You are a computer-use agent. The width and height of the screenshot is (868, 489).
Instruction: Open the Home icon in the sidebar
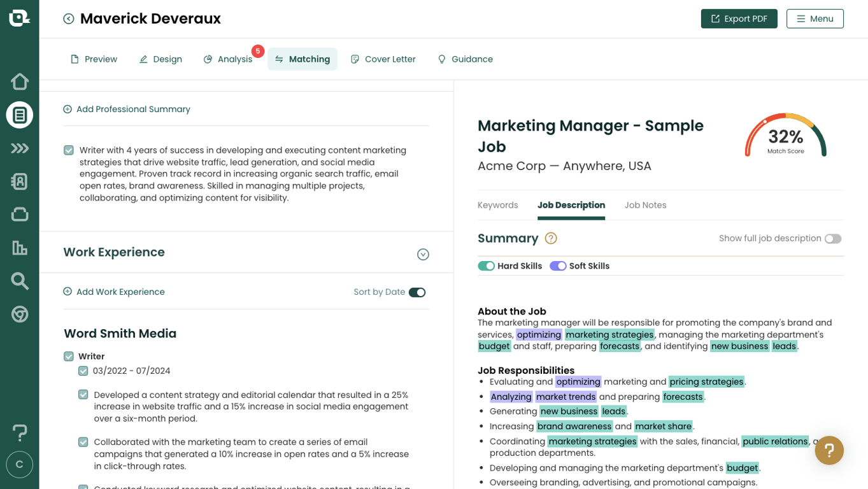click(20, 81)
